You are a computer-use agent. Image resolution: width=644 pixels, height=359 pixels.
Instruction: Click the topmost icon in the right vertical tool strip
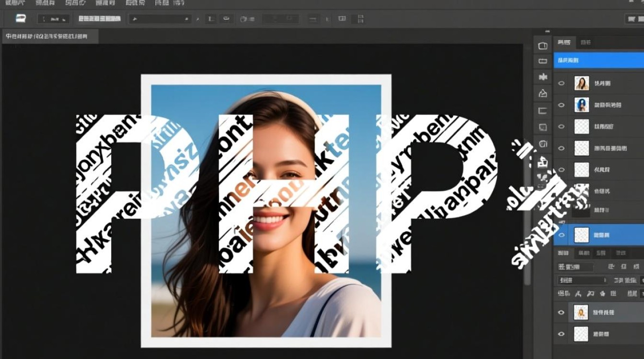543,46
